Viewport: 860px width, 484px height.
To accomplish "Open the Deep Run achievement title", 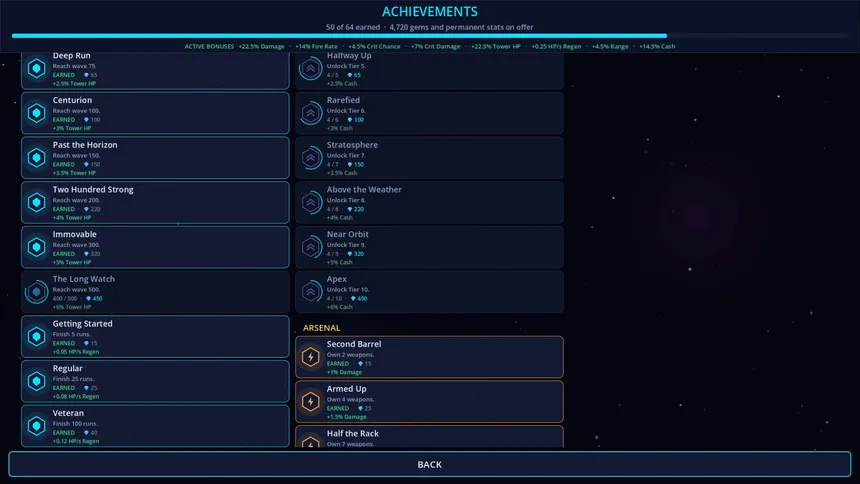I will pos(71,56).
